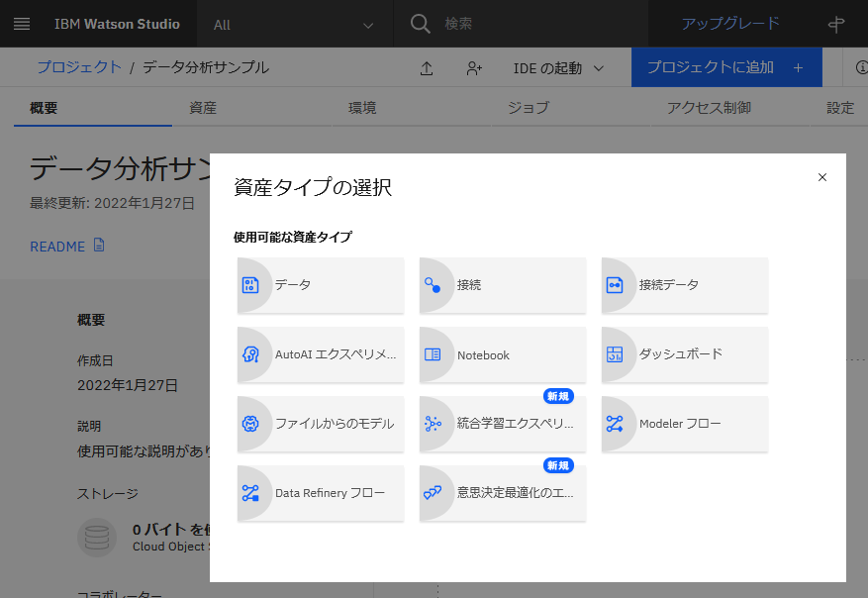The image size is (868, 598).
Task: Switch to the 概要 tab
Action: click(x=93, y=107)
